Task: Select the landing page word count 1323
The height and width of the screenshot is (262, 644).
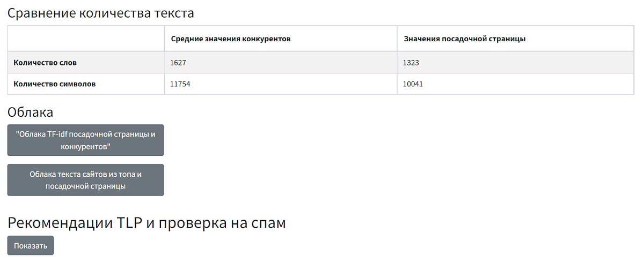Action: click(x=411, y=63)
